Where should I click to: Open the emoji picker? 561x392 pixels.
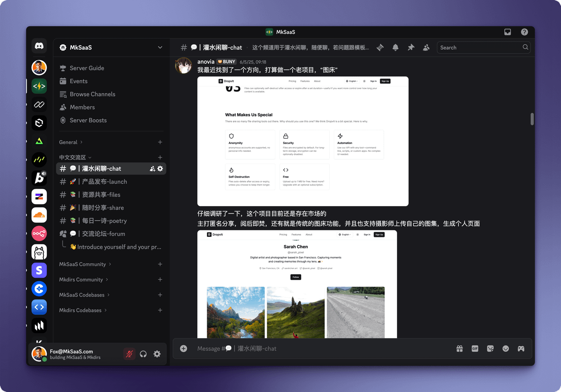coord(505,349)
